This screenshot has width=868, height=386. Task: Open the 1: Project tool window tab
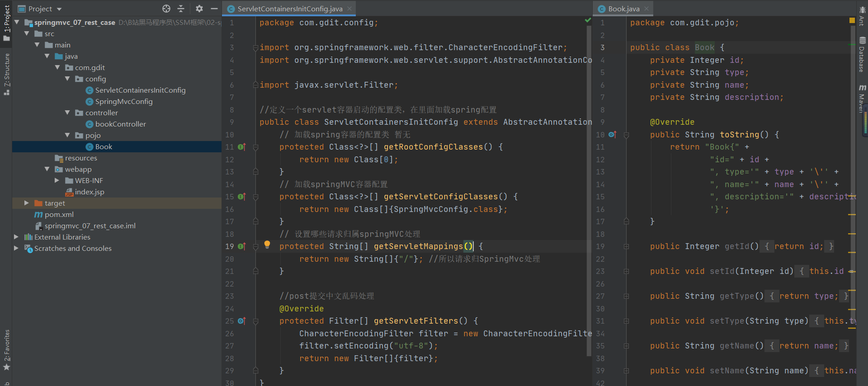click(x=6, y=23)
